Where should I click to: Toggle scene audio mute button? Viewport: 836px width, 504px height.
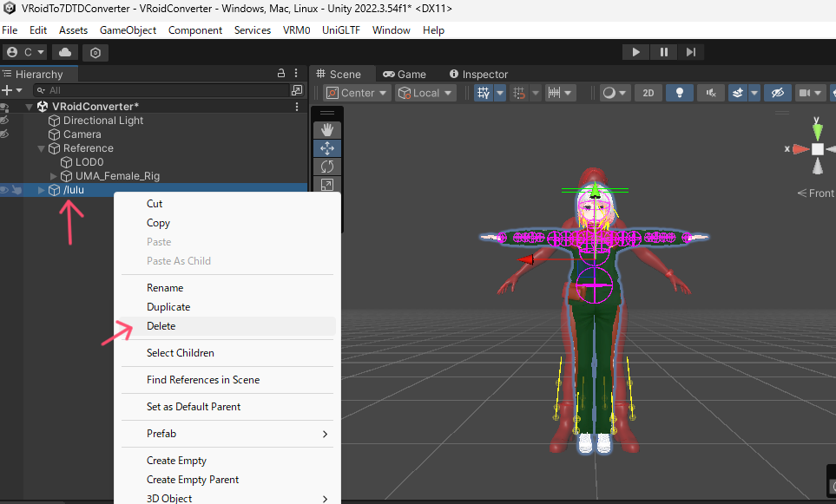point(711,93)
